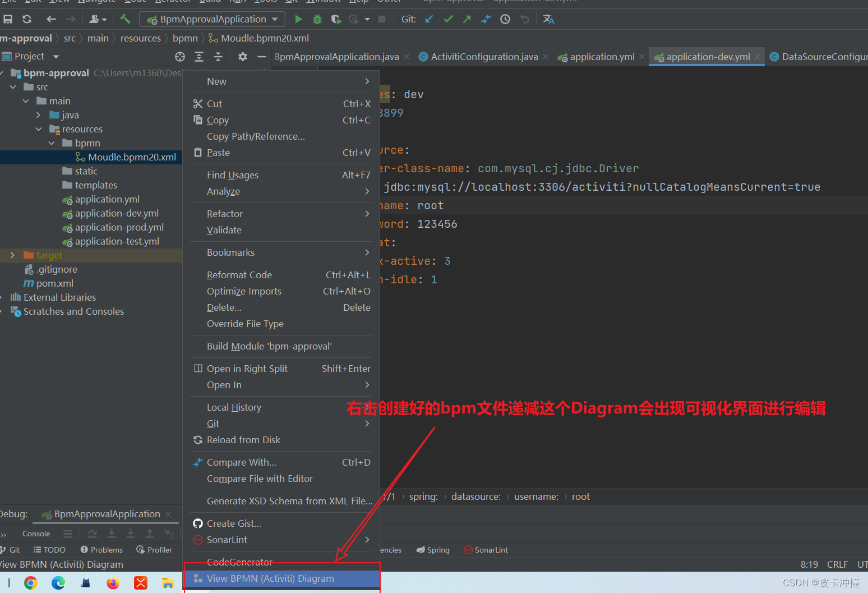The image size is (868, 593).
Task: Open the Spring tool window
Action: (x=433, y=550)
